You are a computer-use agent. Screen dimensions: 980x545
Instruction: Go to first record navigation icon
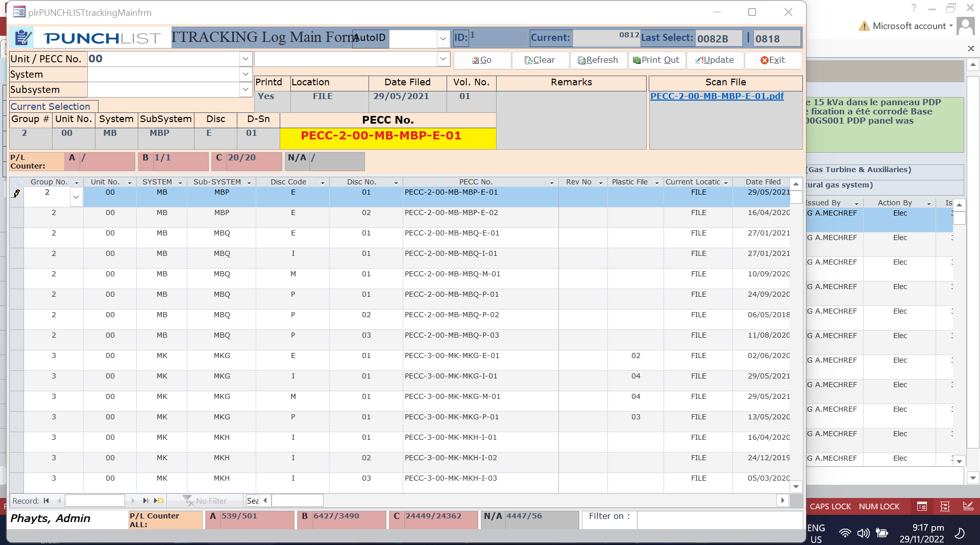point(46,501)
